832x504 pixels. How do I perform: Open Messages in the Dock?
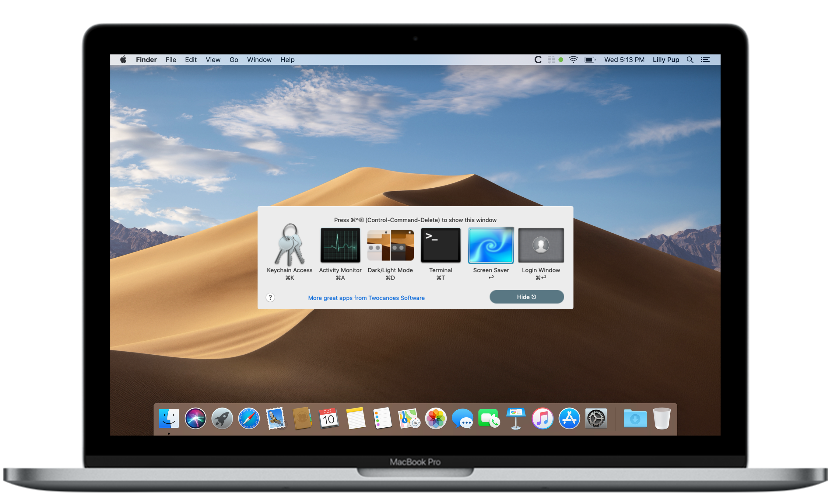tap(462, 419)
